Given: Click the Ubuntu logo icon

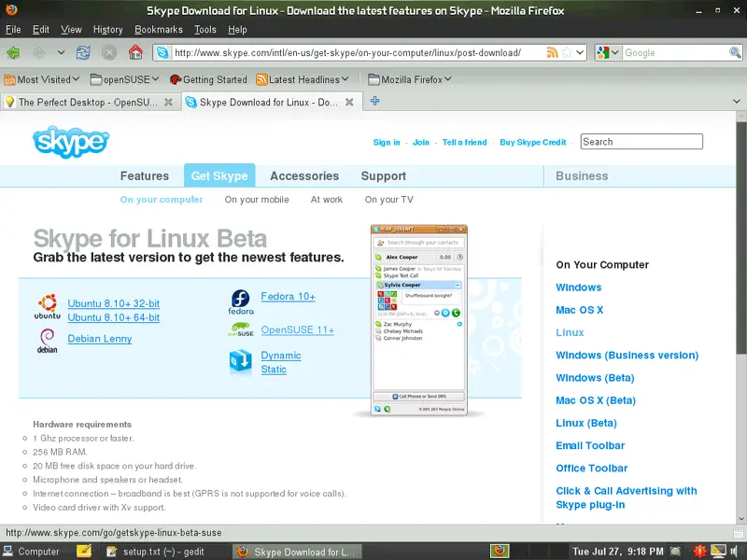Looking at the screenshot, I should (x=48, y=306).
